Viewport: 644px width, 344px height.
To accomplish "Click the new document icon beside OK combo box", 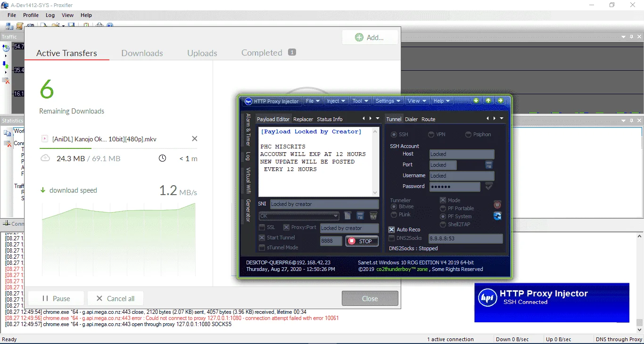I will coord(347,216).
